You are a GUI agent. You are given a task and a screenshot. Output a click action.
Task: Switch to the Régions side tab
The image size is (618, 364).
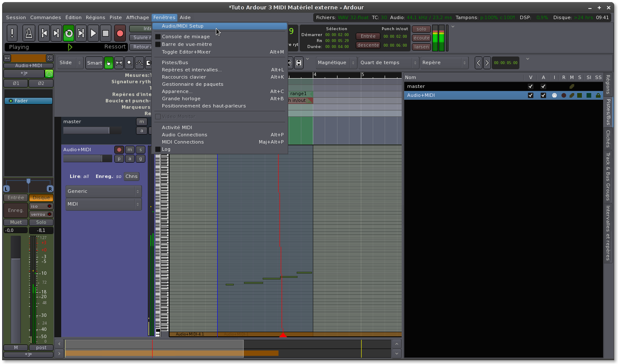point(608,84)
